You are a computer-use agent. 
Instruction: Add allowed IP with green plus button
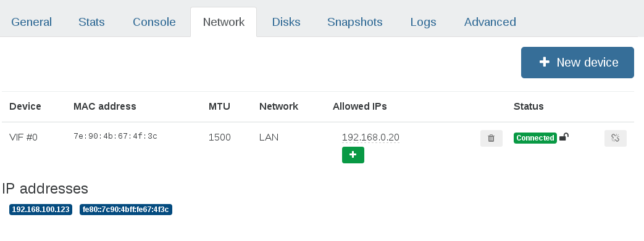(x=353, y=155)
